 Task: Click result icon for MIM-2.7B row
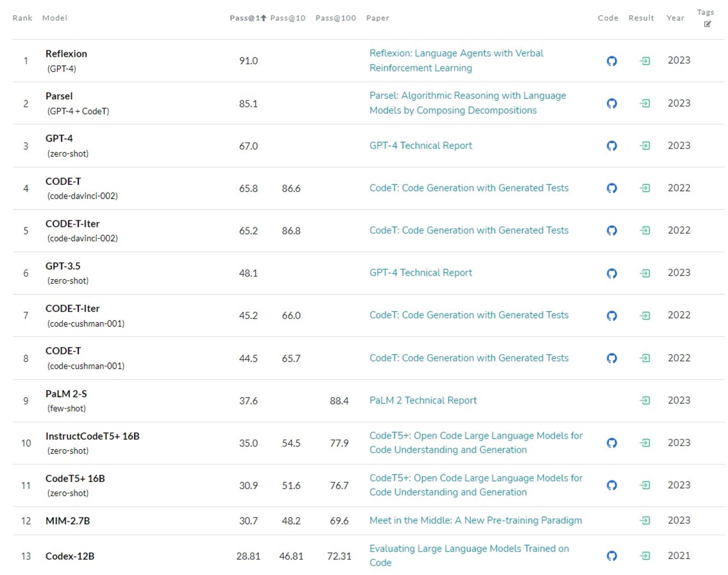(x=645, y=520)
